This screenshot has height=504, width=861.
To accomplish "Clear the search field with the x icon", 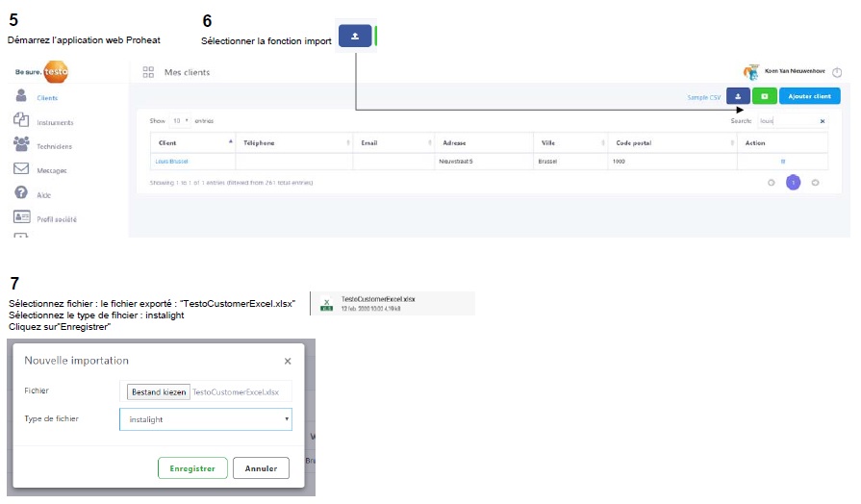I will pos(822,121).
